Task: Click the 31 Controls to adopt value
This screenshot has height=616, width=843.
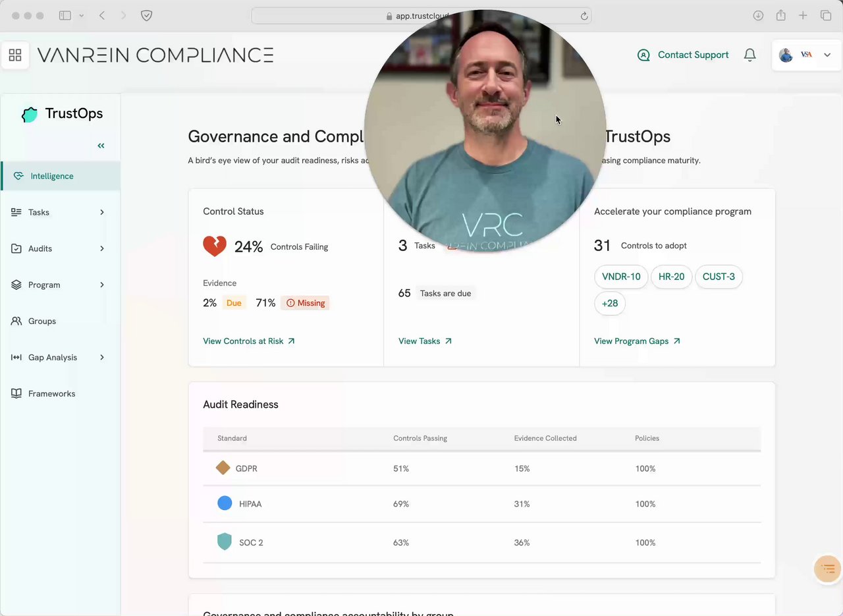Action: coord(603,246)
